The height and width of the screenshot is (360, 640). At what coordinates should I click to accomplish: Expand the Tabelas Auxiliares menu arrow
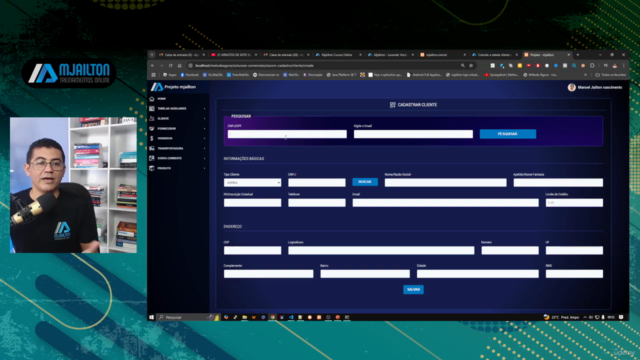(204, 109)
